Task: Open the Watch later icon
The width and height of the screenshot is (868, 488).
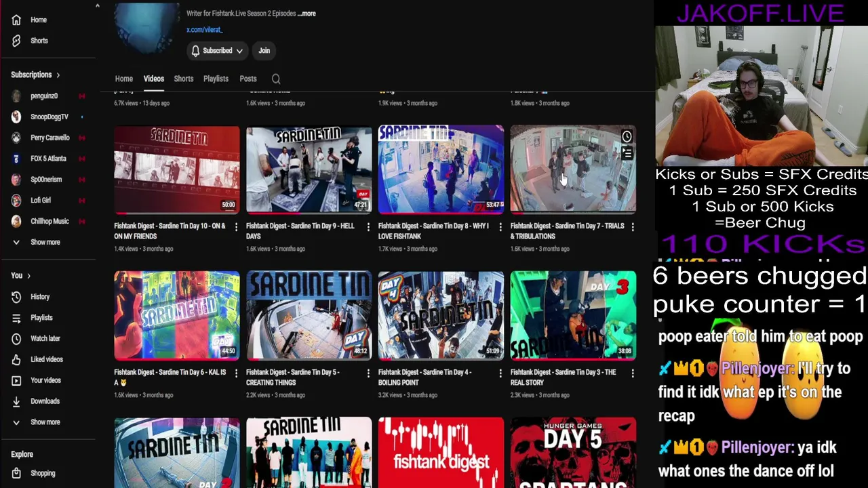Action: [x=16, y=339]
